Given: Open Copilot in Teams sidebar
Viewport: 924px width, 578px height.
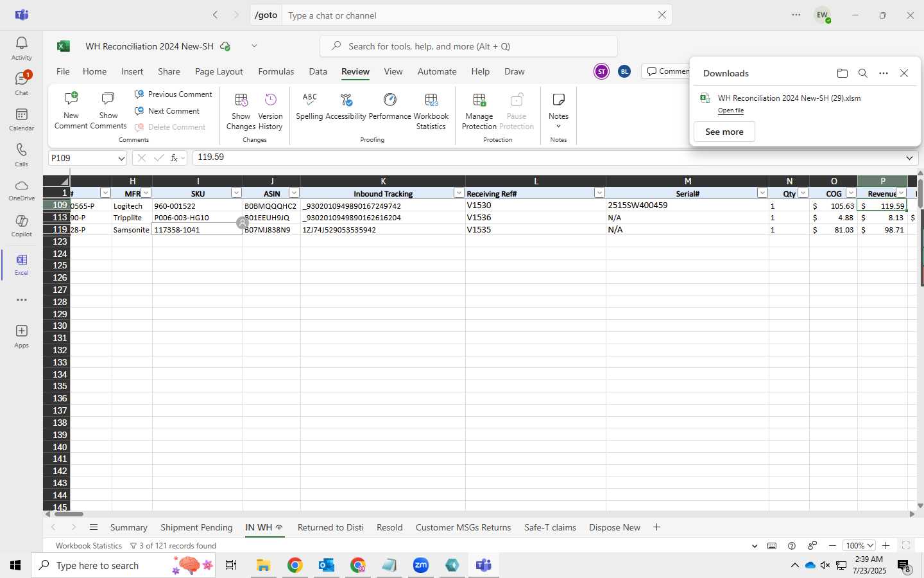Looking at the screenshot, I should pos(21,226).
